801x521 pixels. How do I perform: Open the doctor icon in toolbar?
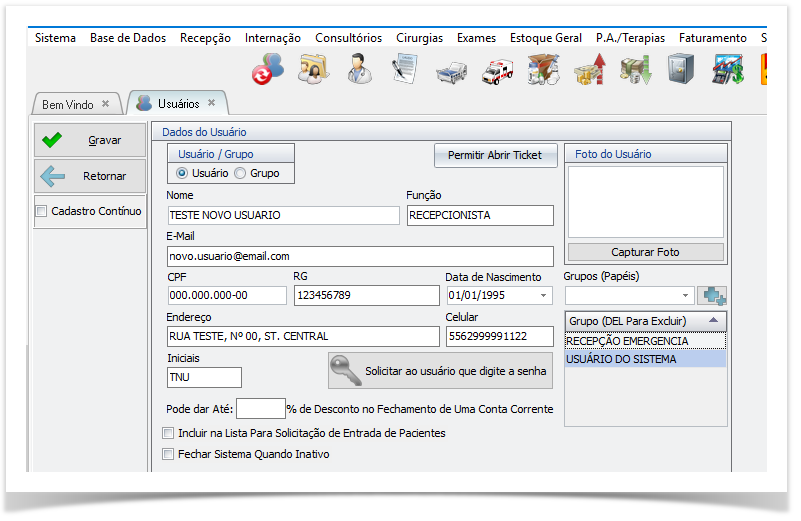tap(358, 68)
